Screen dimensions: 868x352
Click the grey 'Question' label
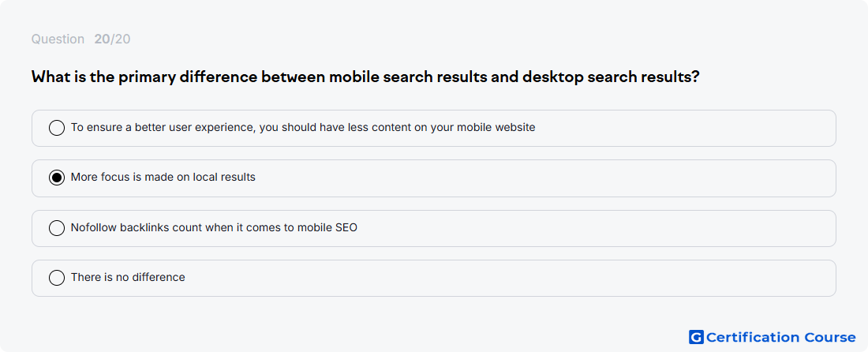point(58,39)
